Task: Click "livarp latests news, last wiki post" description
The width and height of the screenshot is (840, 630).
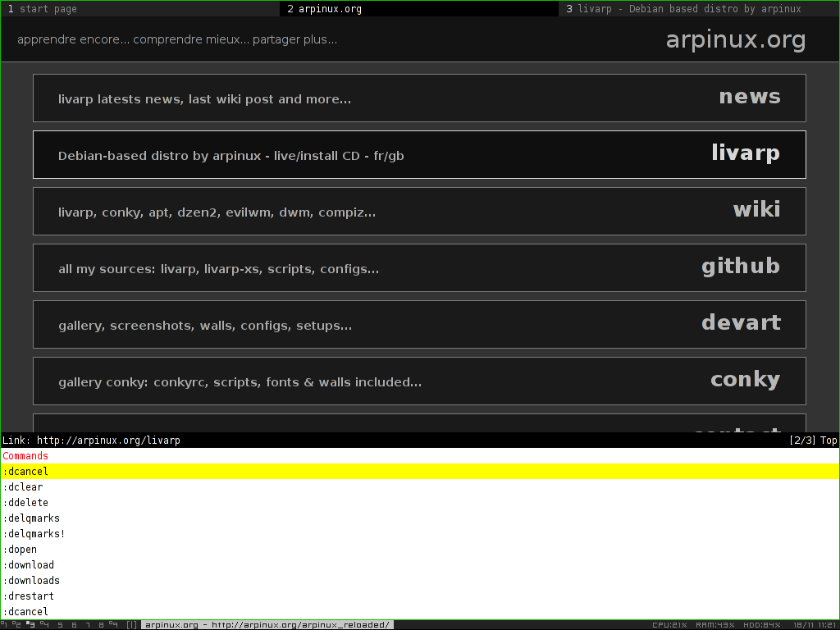Action: pos(204,99)
